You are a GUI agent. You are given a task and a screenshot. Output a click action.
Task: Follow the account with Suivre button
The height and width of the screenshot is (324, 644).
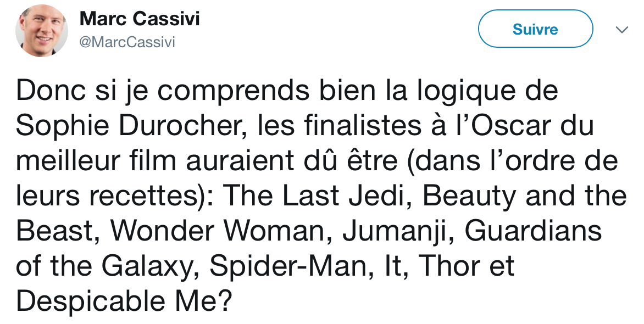(x=535, y=29)
